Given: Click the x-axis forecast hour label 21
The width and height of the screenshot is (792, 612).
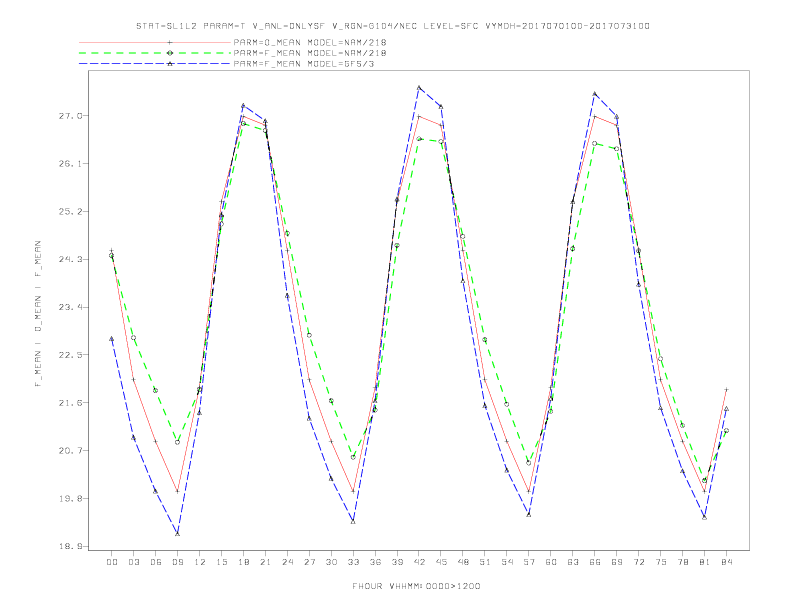Looking at the screenshot, I should click(x=265, y=562).
